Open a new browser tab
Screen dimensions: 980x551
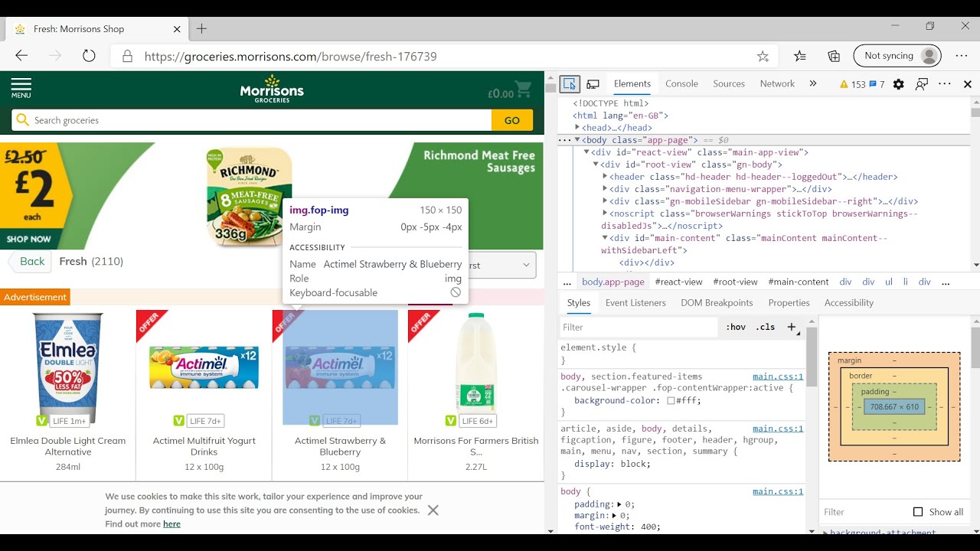(x=201, y=29)
